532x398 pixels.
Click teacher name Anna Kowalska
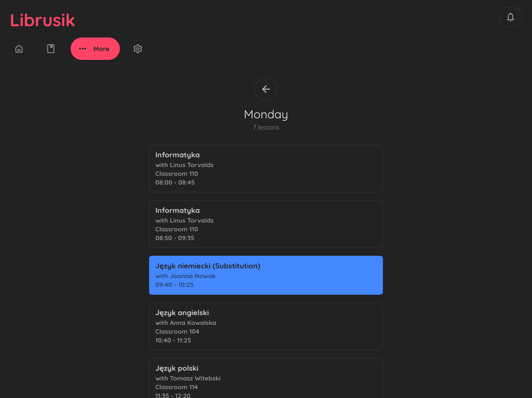(x=193, y=323)
